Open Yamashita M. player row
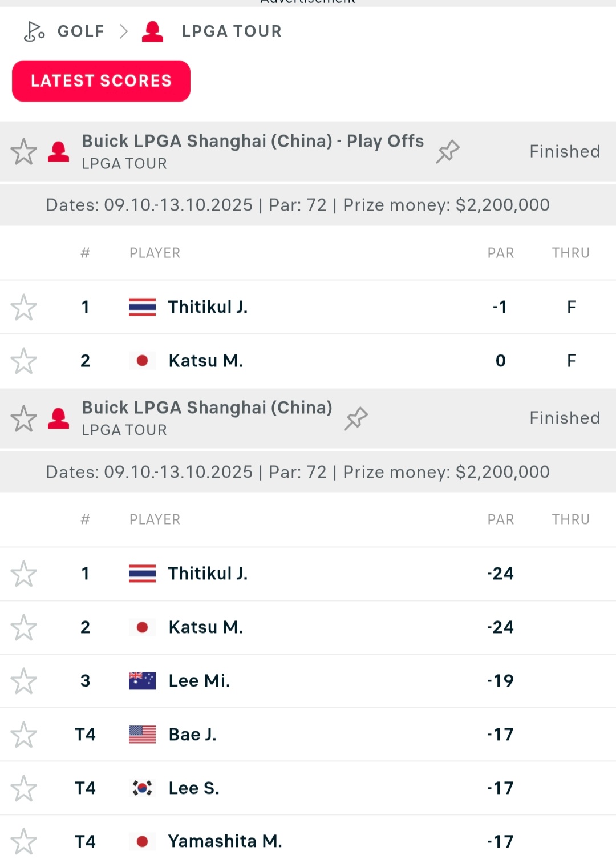Viewport: 616px width, 863px height. click(x=225, y=841)
